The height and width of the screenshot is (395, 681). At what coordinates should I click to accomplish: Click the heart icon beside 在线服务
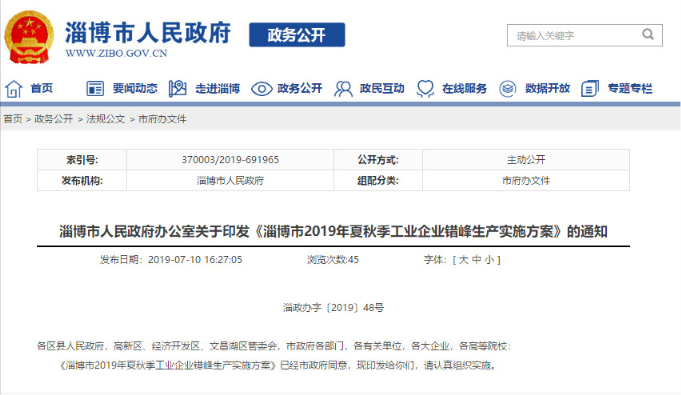[425, 89]
